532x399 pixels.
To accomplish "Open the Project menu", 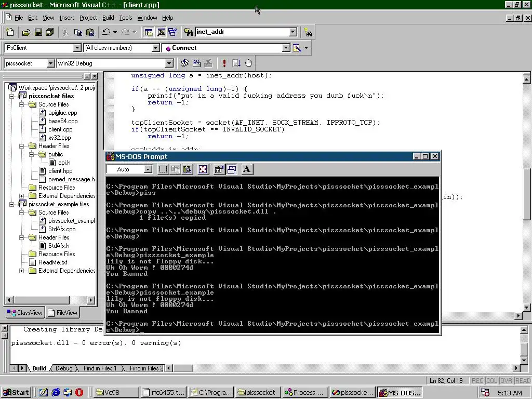I will pyautogui.click(x=88, y=18).
